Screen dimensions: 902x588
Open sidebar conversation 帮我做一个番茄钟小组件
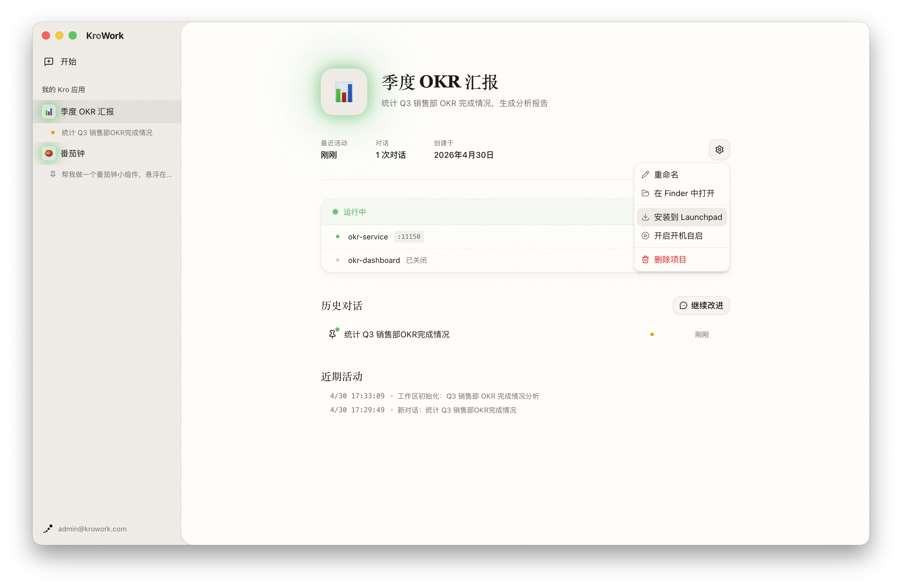coord(116,174)
